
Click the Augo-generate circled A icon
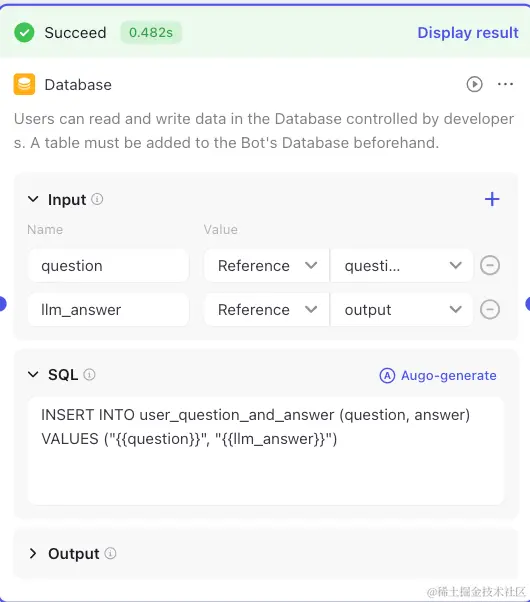[387, 375]
